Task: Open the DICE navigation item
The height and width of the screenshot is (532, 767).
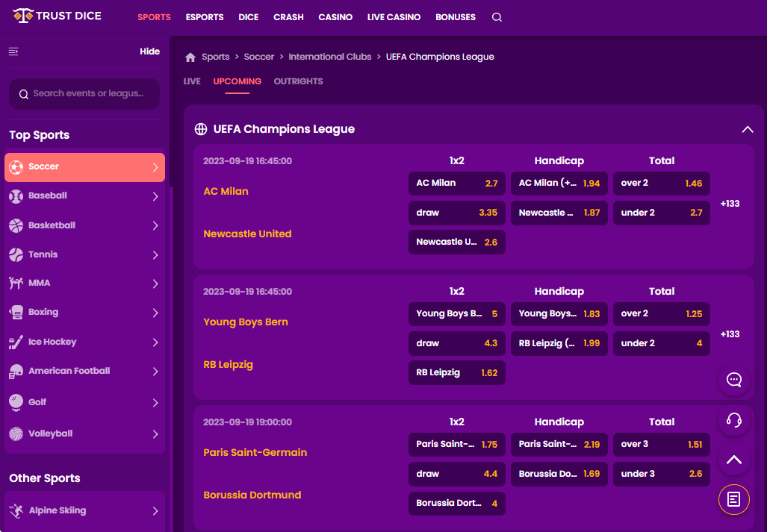Action: 249,17
